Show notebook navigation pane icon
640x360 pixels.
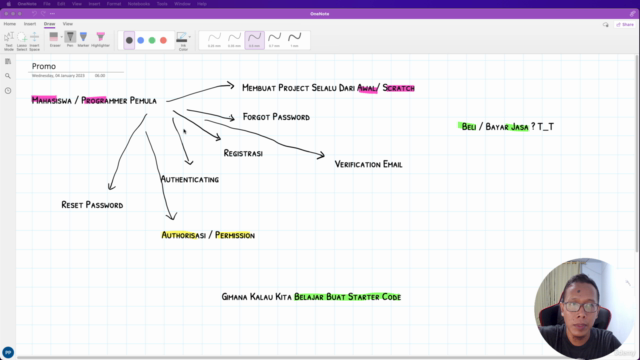pyautogui.click(x=8, y=61)
